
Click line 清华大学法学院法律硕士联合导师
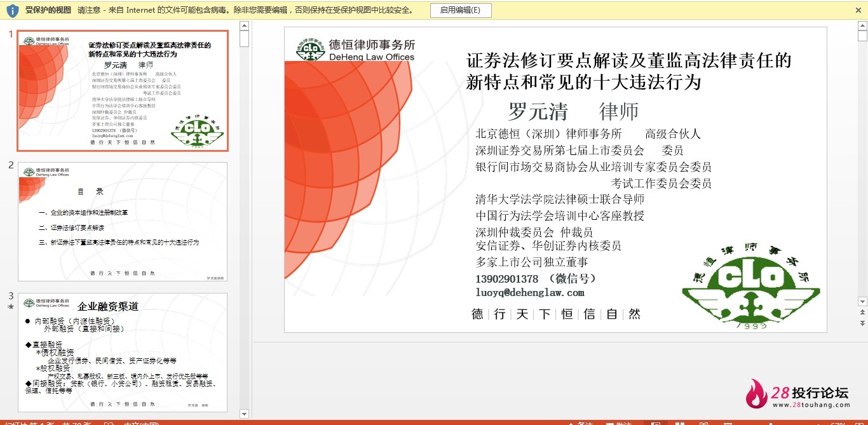click(560, 199)
